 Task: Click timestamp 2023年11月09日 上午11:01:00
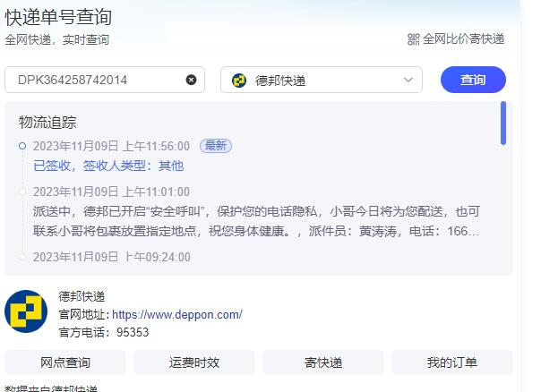[x=111, y=192]
